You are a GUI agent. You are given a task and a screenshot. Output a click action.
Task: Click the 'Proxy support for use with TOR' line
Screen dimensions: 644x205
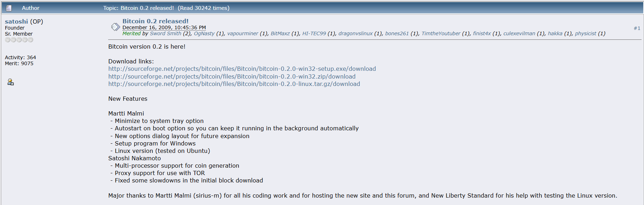(x=157, y=173)
